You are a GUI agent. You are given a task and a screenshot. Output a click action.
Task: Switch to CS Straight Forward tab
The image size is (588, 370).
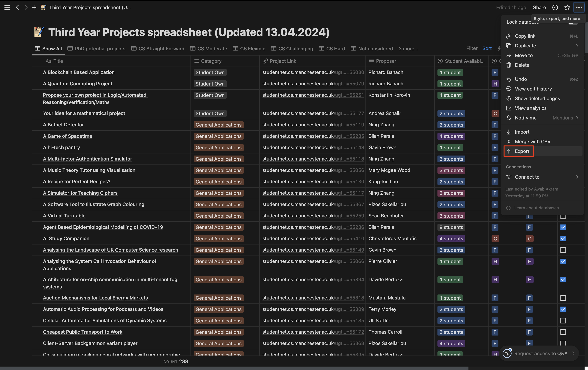tap(158, 49)
